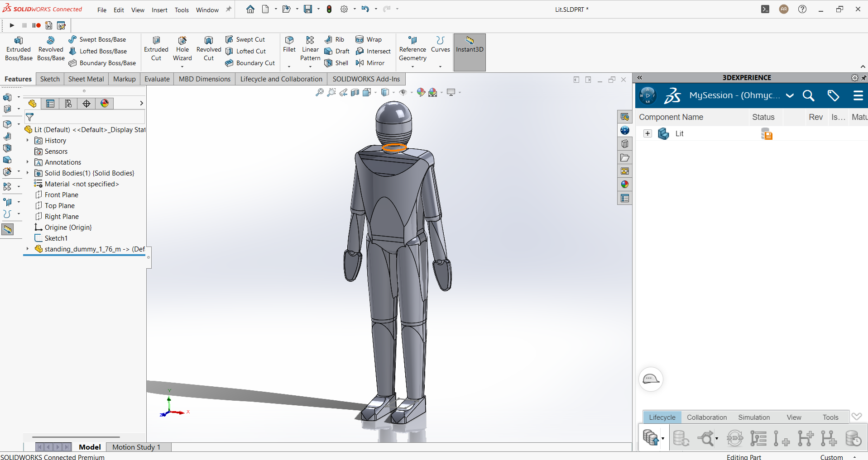Open the Insert menu

(159, 9)
